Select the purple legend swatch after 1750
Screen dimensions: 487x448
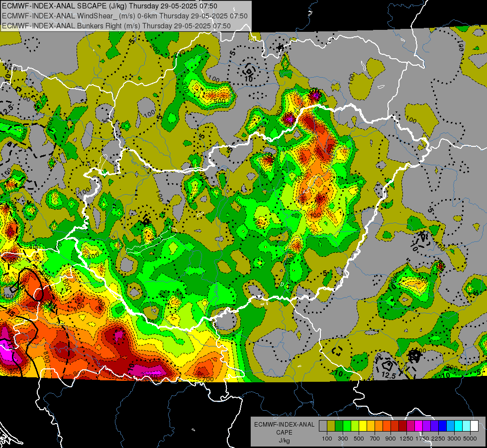coord(427,426)
